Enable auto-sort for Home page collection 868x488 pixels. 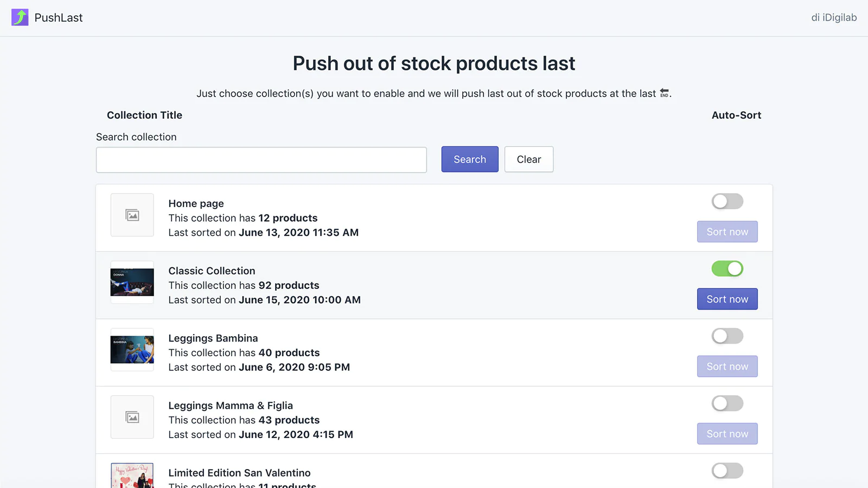tap(727, 202)
